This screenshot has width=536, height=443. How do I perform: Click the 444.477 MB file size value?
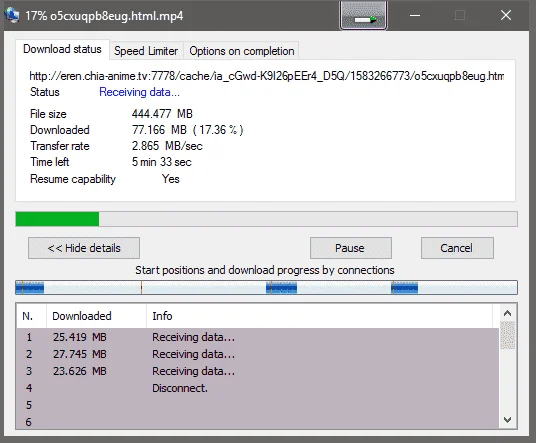pos(162,114)
